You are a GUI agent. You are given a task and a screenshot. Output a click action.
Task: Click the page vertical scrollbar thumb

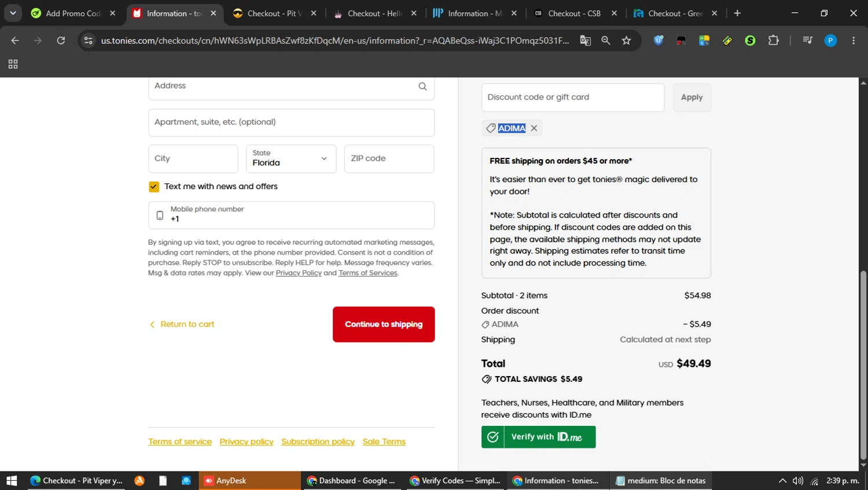pyautogui.click(x=863, y=364)
